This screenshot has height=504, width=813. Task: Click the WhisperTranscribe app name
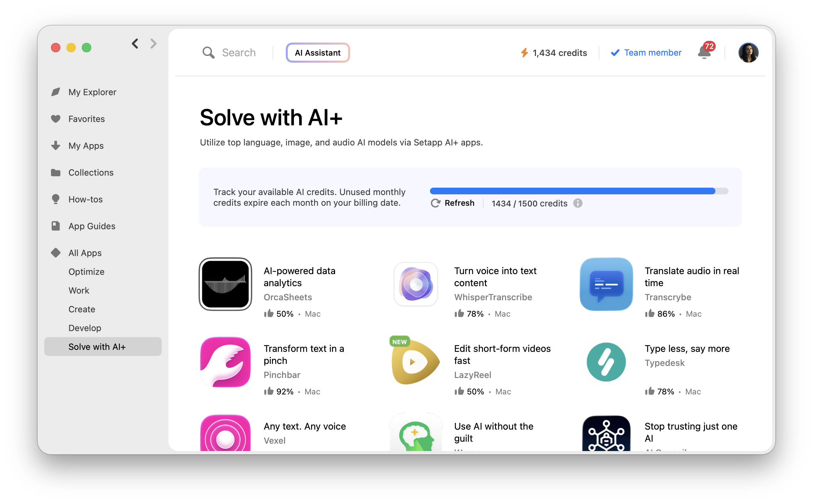pyautogui.click(x=493, y=297)
